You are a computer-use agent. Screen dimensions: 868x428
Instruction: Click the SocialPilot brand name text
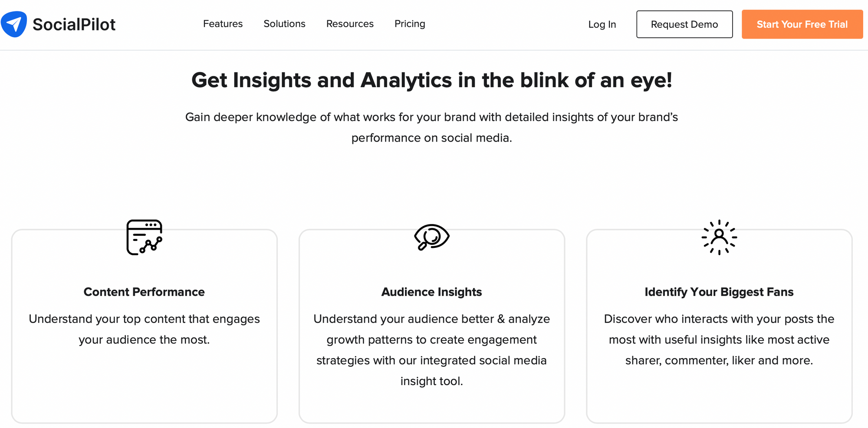coord(74,24)
